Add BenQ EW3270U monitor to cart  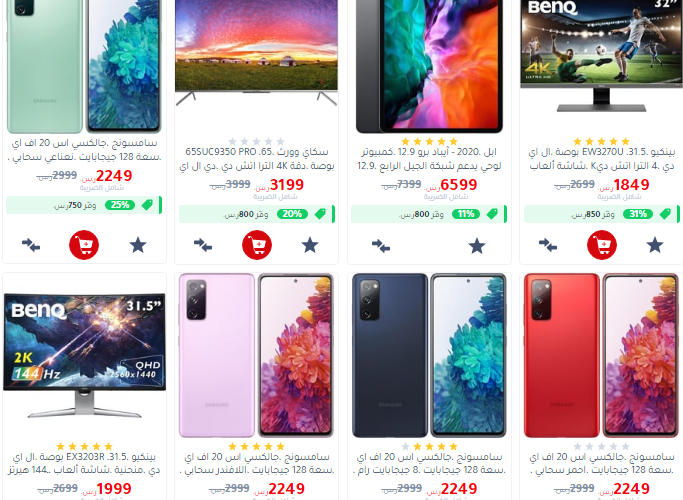tap(602, 245)
